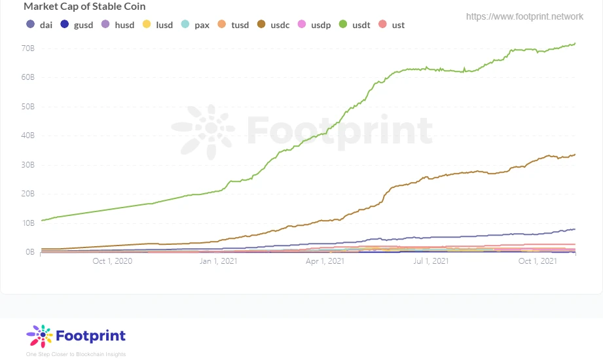Screen dimensions: 603x364
Task: Select the Jan 1, 2021 axis label
Action: pos(219,261)
